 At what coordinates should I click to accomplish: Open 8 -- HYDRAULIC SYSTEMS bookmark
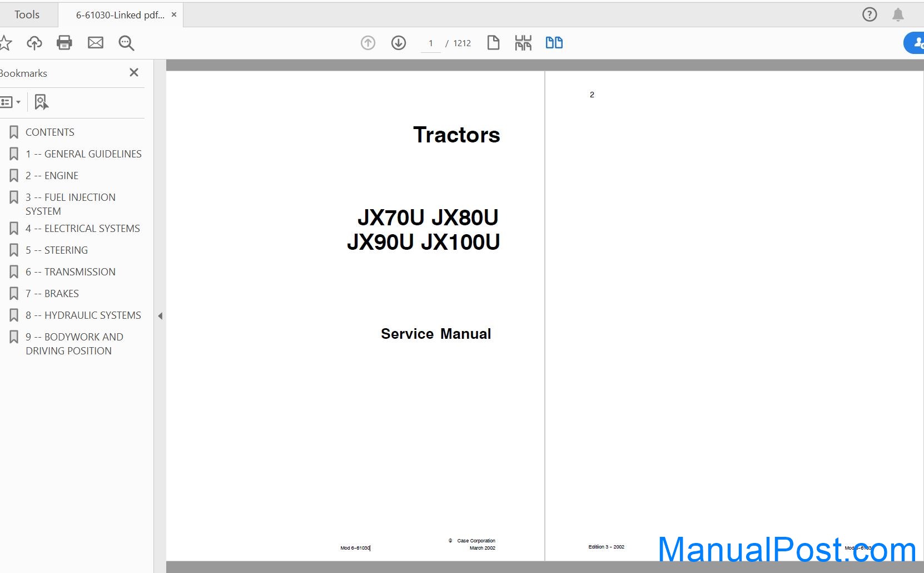(x=83, y=315)
